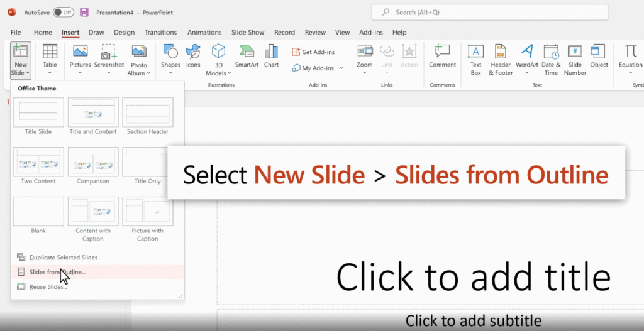Toggle the AutoSave switch
This screenshot has width=644, height=331.
pyautogui.click(x=63, y=12)
